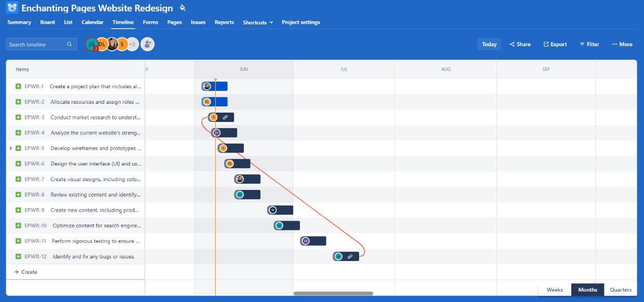Jump to Today on the timeline

coord(489,45)
